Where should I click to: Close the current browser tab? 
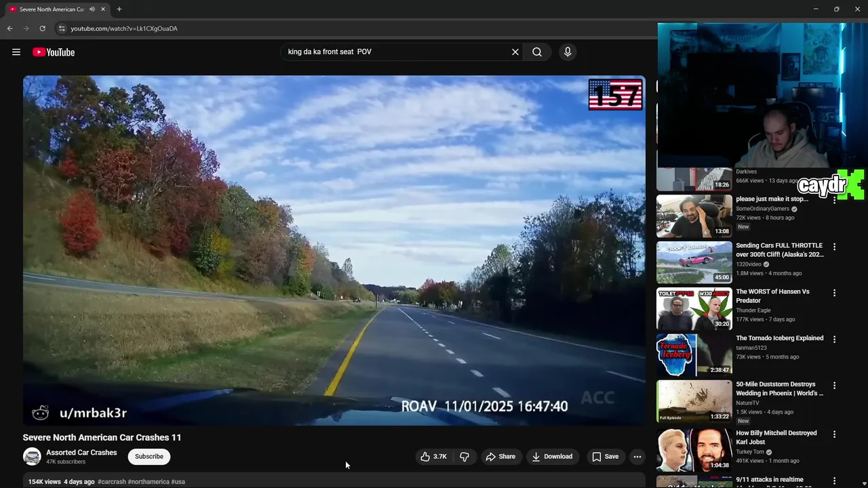(103, 9)
